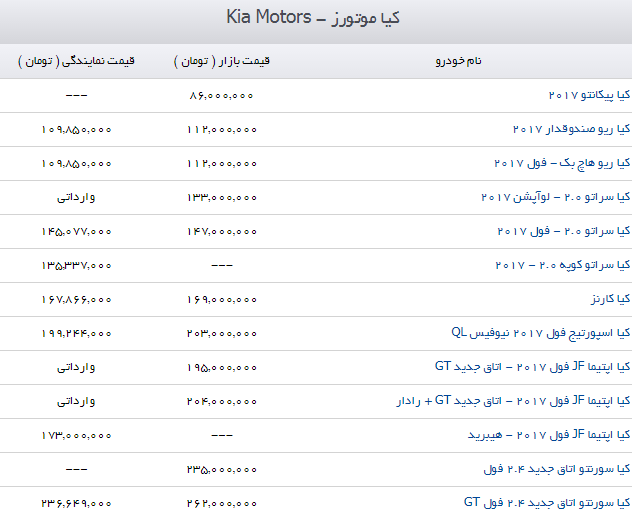Open the کیا سراتو کوپه ۲.۰ link
Viewport: 632px width, 516px height.
coord(562,265)
